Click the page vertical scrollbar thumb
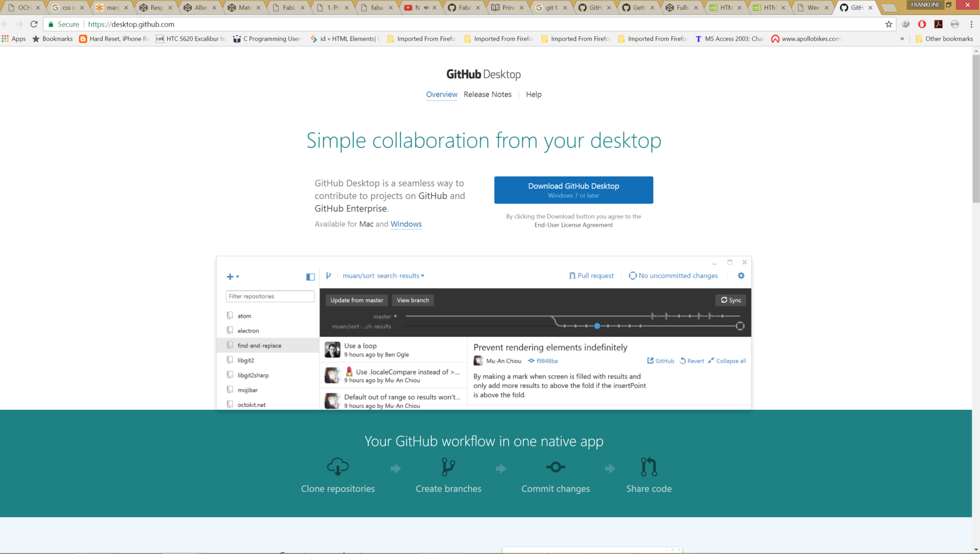980x554 pixels. tap(975, 128)
